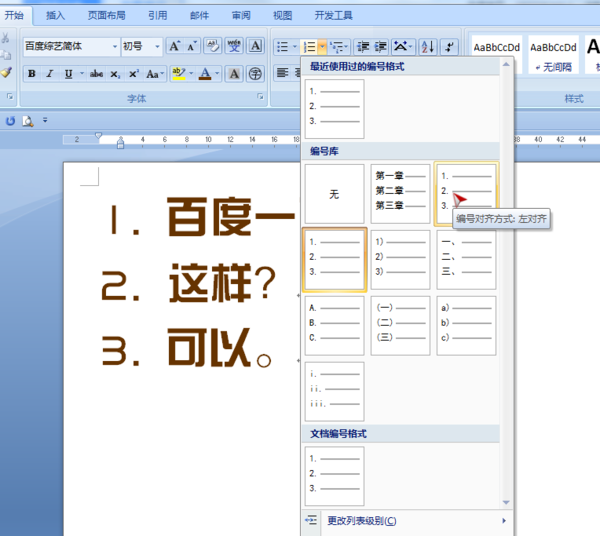Apply the a) b) c) numbering format
This screenshot has height=536, width=600.
466,326
